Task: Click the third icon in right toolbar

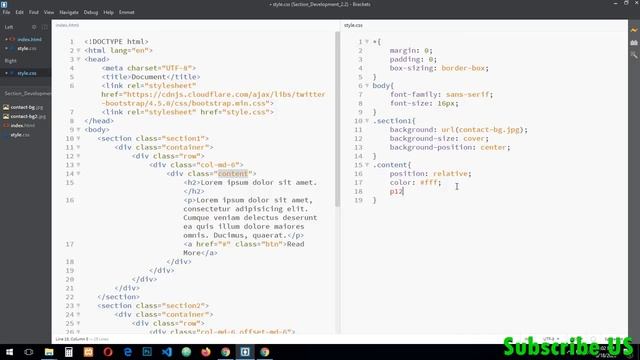Action: coord(634,55)
